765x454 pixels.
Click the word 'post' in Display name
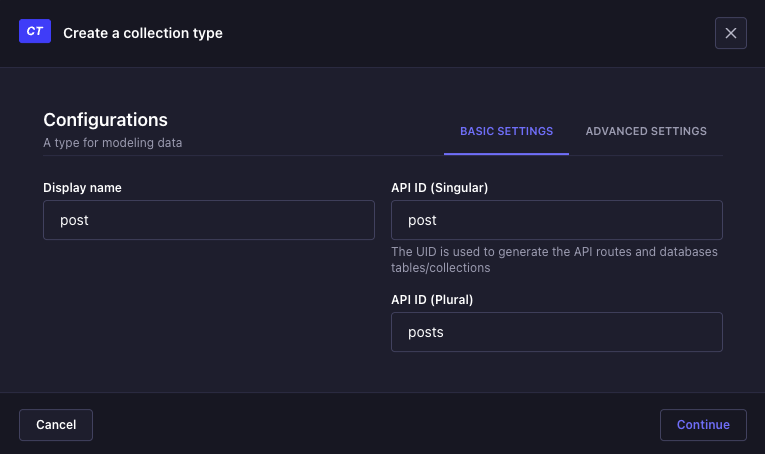[x=75, y=220]
